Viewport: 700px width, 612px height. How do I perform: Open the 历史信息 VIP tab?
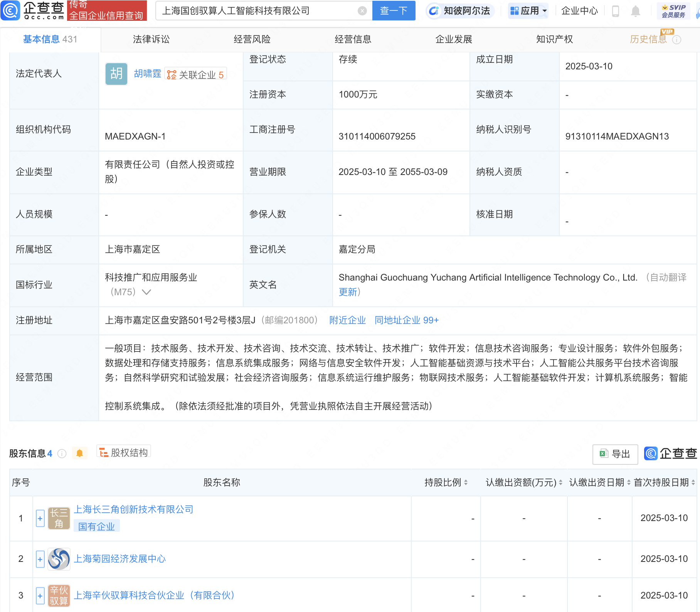point(648,39)
